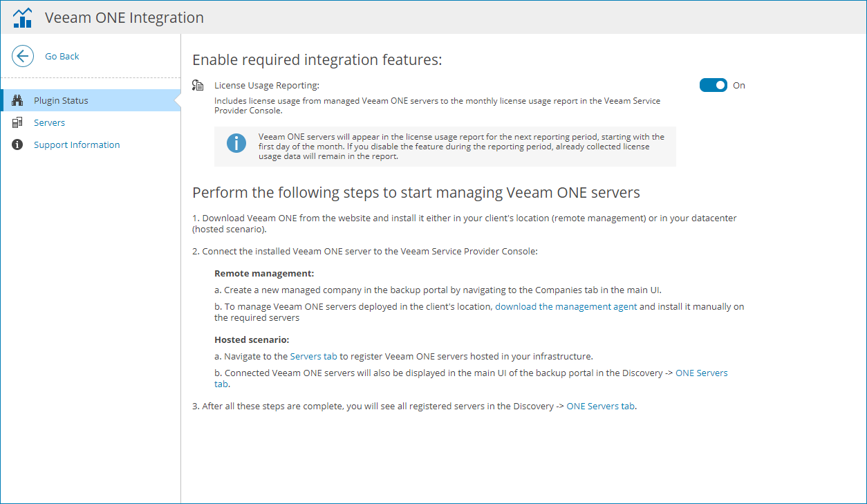867x504 pixels.
Task: Open the Plugin Status section
Action: (61, 101)
